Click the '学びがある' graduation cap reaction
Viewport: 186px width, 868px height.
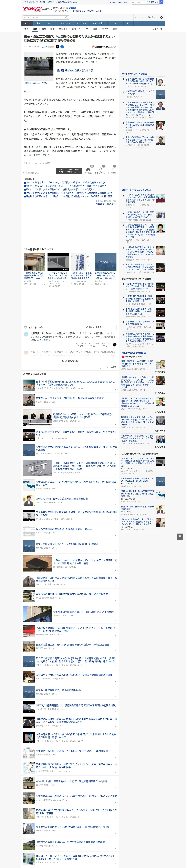coord(89,170)
